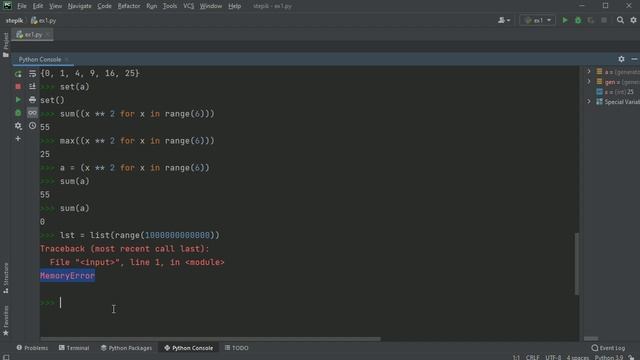Click Run with coverage icon in toolbar
The image size is (640, 360).
[x=591, y=20]
